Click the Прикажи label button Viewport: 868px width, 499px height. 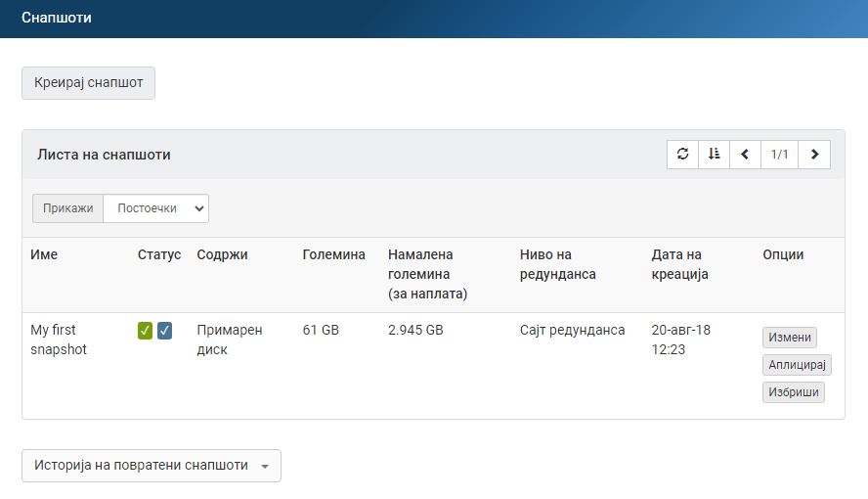tap(67, 208)
